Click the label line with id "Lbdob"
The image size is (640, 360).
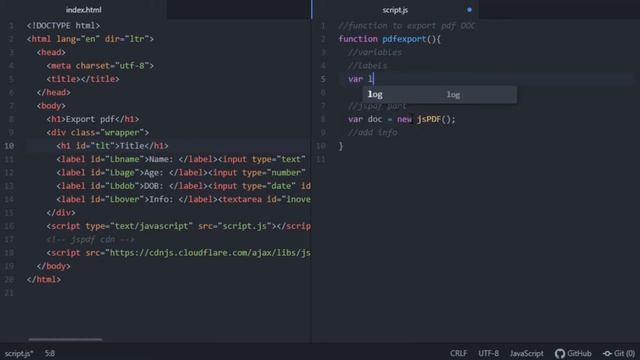(183, 186)
